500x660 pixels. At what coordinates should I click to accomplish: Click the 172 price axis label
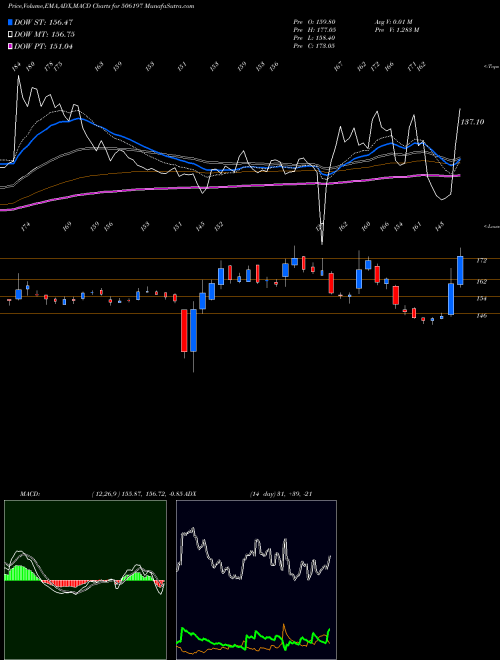[x=481, y=261]
